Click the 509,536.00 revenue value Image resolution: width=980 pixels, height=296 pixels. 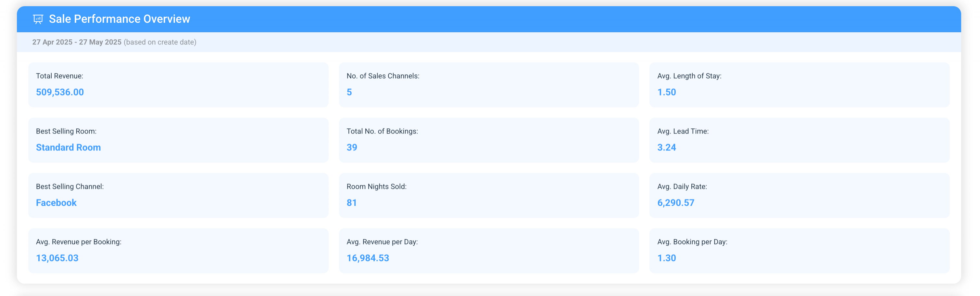pos(60,92)
